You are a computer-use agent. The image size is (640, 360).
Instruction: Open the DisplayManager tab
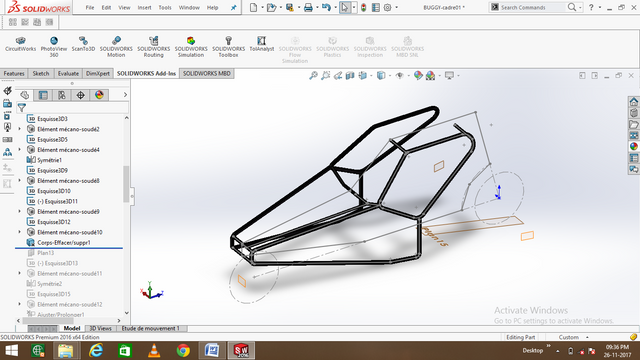coord(99,95)
